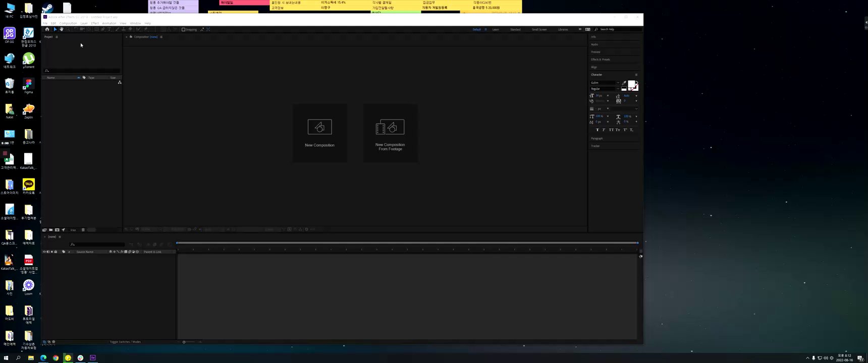Open the Regular font style dropdown
Screen dimensions: 868x363
click(x=618, y=89)
